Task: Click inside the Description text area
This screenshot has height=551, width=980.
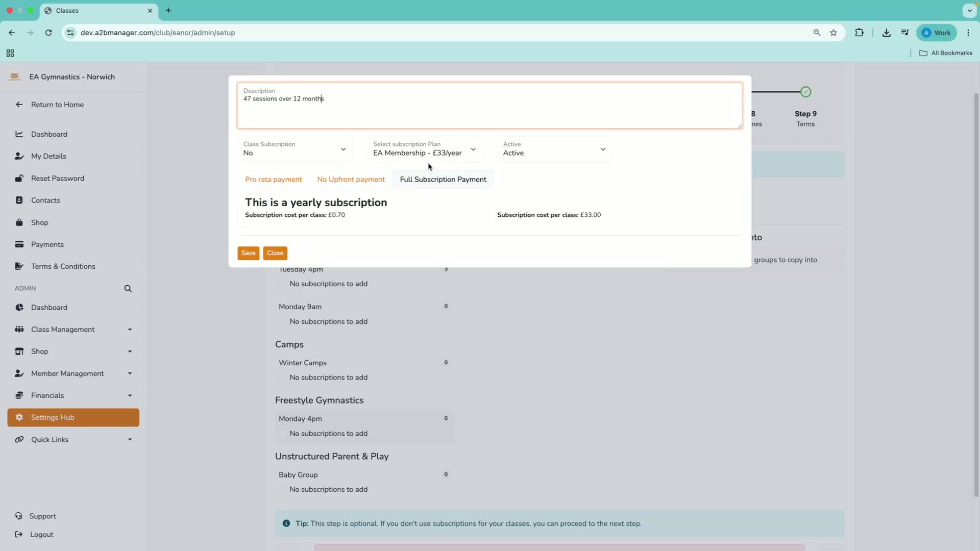Action: 490,106
